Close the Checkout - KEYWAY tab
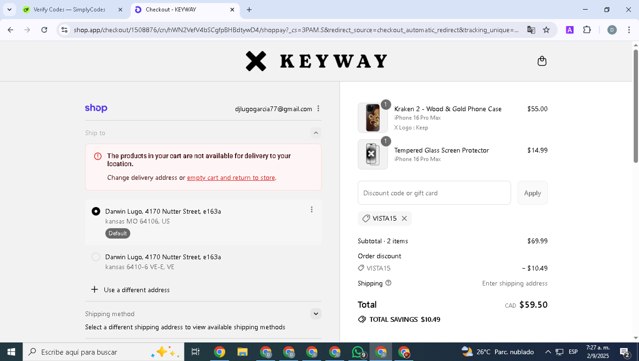The width and height of the screenshot is (639, 361). [232, 9]
